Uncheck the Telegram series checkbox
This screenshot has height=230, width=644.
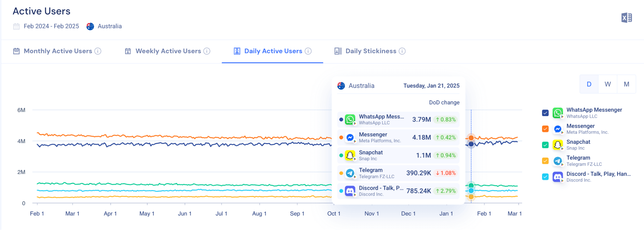(x=545, y=161)
